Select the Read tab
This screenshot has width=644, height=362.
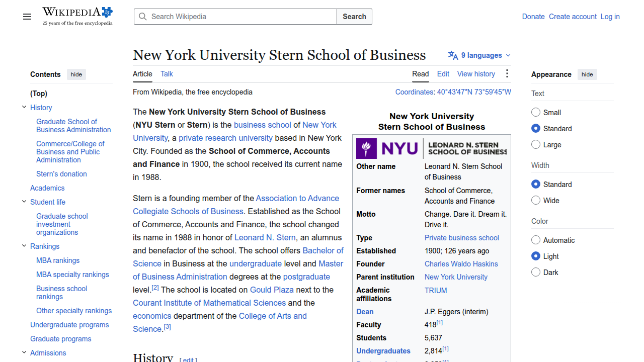[421, 74]
